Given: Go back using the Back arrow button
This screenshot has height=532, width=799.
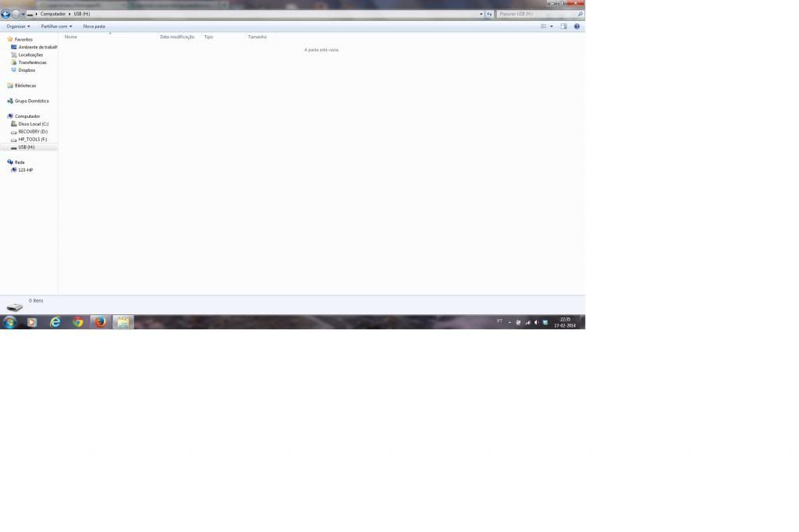Looking at the screenshot, I should (x=5, y=14).
